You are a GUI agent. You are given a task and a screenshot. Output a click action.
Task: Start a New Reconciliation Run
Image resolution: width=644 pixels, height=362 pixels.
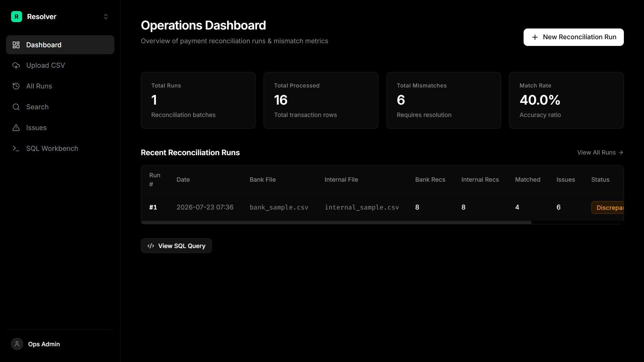point(574,37)
